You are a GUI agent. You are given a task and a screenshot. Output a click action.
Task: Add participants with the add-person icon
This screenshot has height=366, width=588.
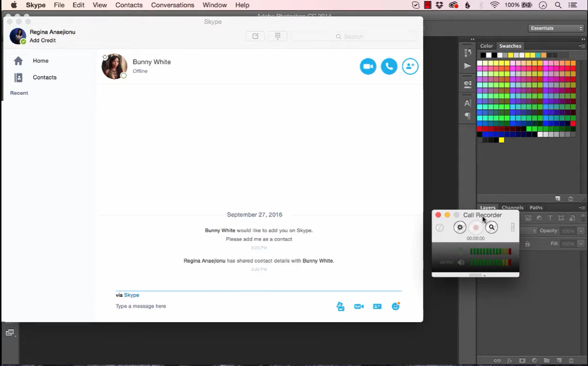click(410, 66)
